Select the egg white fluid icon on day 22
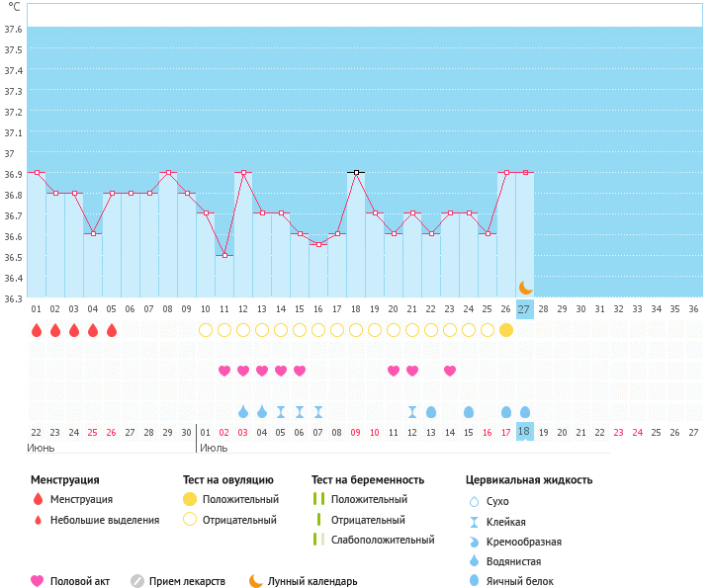Image resolution: width=712 pixels, height=588 pixels. click(431, 412)
